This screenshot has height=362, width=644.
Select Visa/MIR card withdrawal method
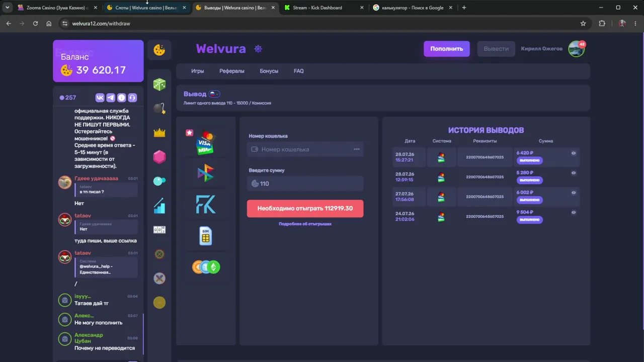(206, 142)
